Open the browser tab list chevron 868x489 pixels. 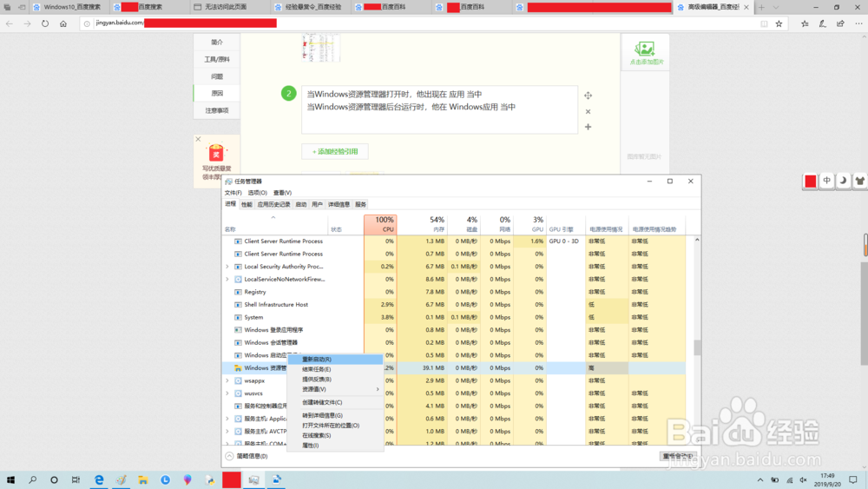(776, 7)
